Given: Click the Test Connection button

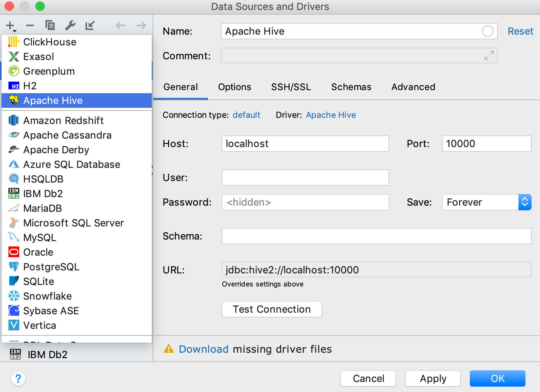Looking at the screenshot, I should pos(272,309).
